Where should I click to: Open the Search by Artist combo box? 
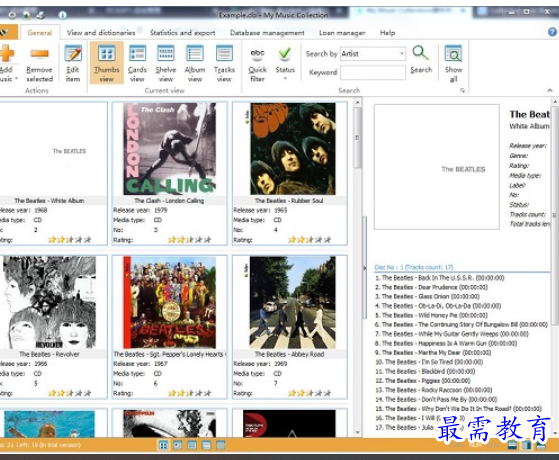pyautogui.click(x=373, y=54)
